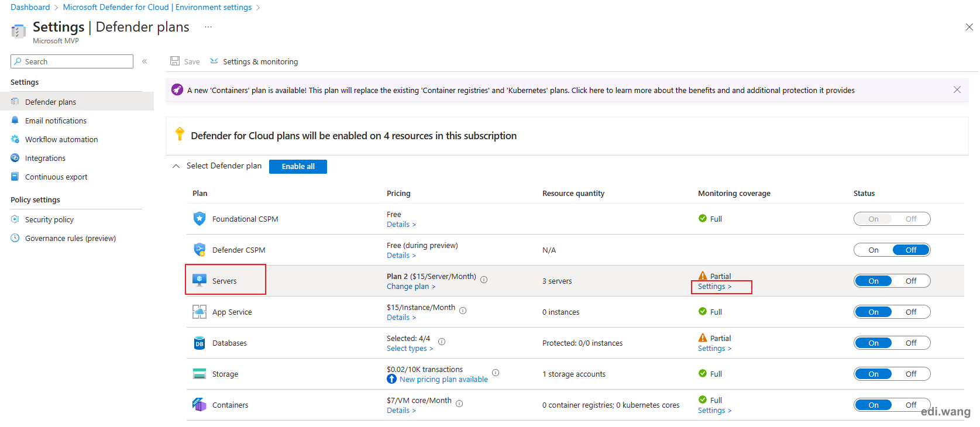Image resolution: width=980 pixels, height=427 pixels.
Task: Open the Governance rules (preview) menu item
Action: click(77, 238)
